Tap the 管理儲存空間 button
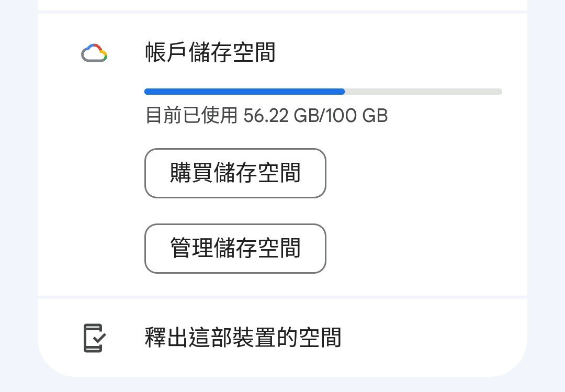This screenshot has width=565, height=392. pyautogui.click(x=235, y=249)
